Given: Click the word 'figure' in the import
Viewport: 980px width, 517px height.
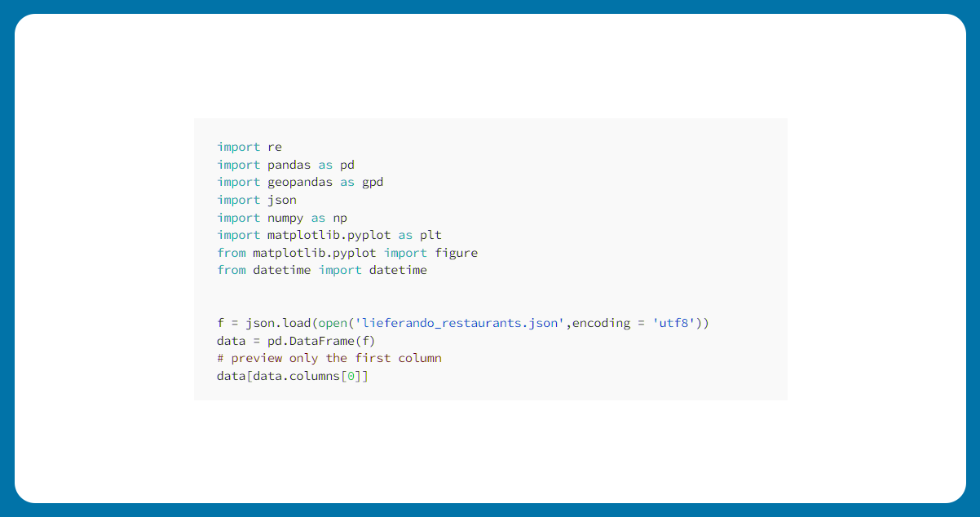Looking at the screenshot, I should [x=456, y=253].
